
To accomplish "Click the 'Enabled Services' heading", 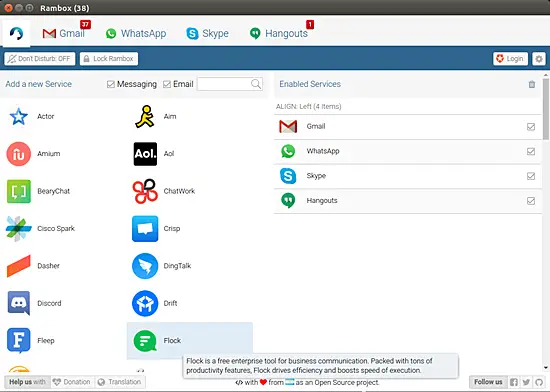I will pos(310,84).
